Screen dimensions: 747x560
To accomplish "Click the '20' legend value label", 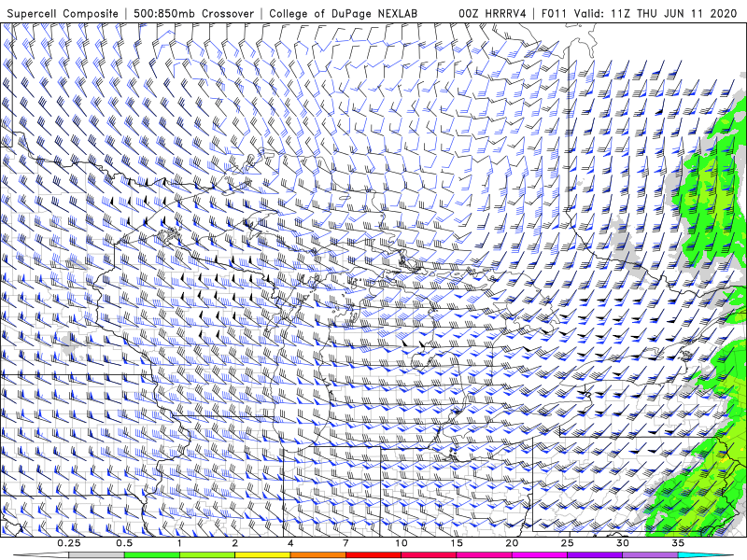I will click(512, 543).
